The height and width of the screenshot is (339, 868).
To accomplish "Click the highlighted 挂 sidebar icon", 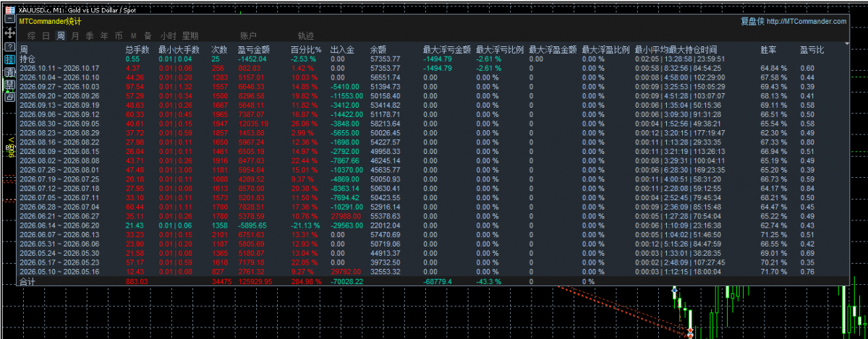I will point(10,59).
